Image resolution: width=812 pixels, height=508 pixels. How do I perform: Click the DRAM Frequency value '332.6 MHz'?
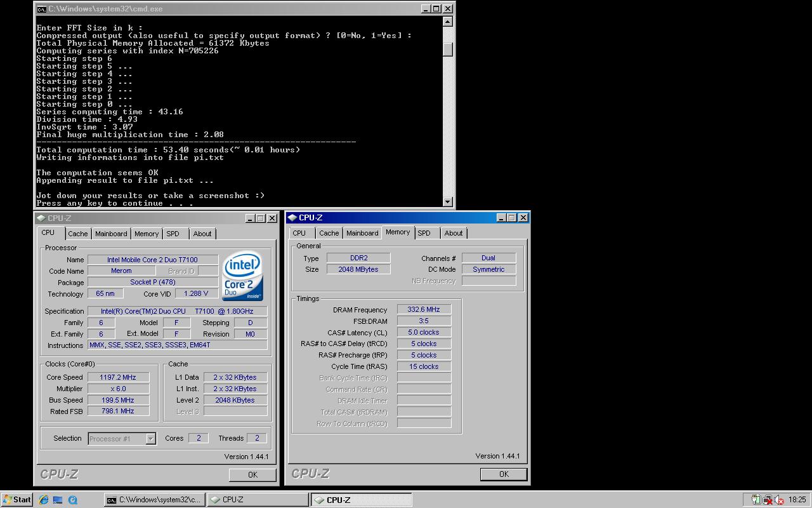tap(424, 309)
